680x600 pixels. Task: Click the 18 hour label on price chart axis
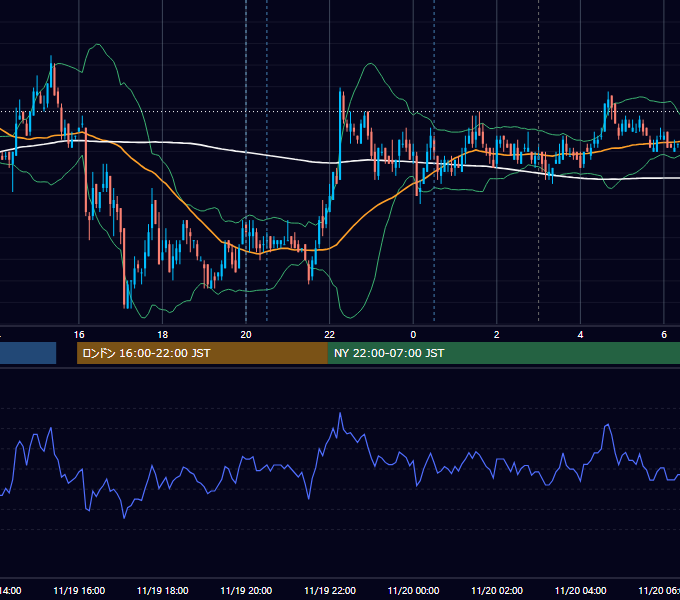point(162,335)
